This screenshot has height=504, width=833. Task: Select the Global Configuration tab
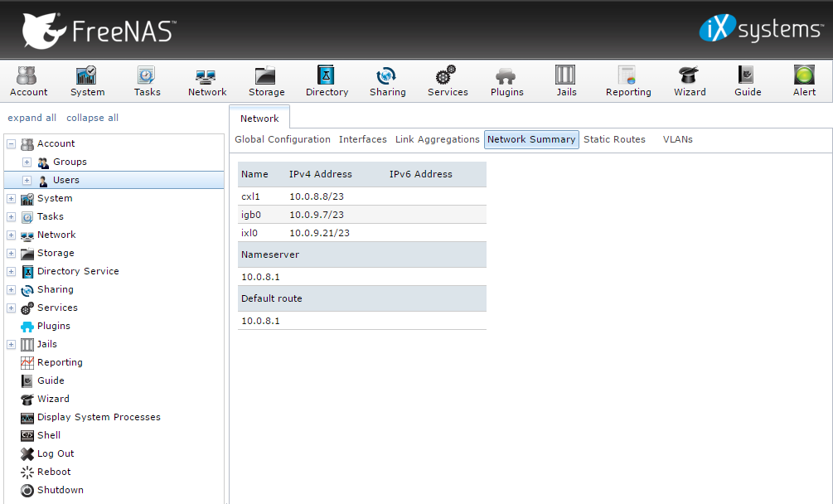(283, 139)
